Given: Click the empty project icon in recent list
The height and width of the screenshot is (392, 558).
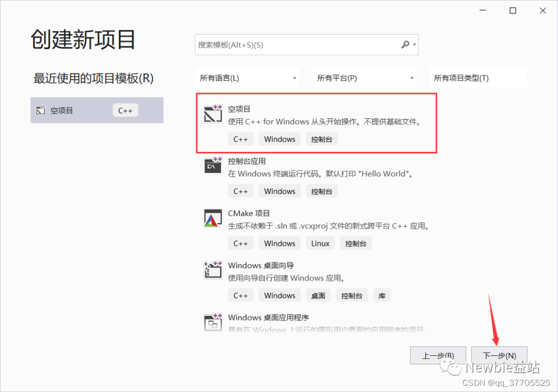Looking at the screenshot, I should click(x=41, y=111).
